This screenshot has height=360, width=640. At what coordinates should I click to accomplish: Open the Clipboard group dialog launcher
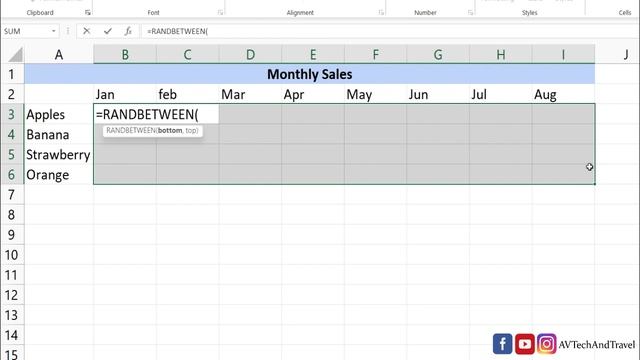pyautogui.click(x=87, y=13)
